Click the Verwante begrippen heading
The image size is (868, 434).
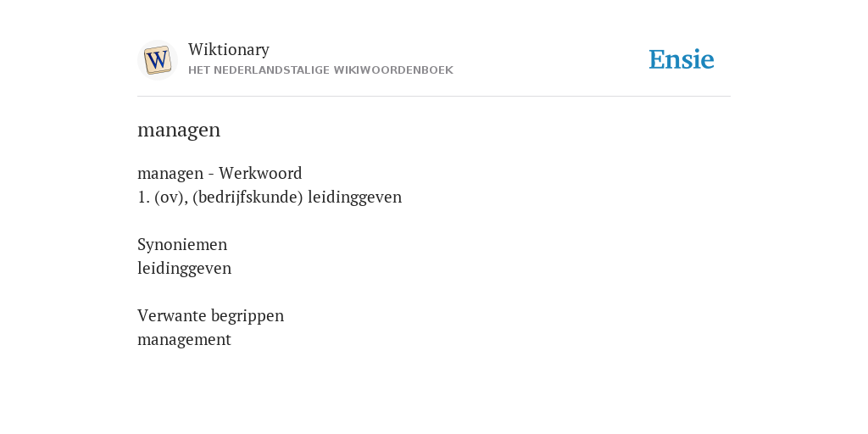point(210,315)
